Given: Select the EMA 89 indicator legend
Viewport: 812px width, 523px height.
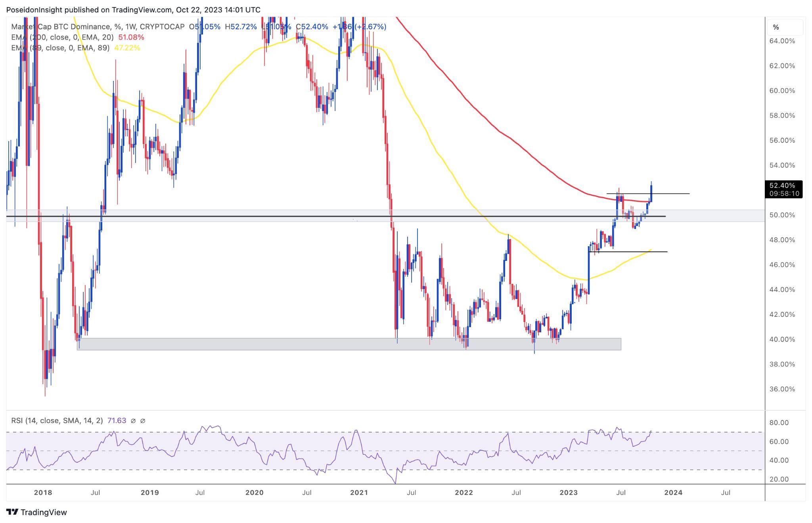Looking at the screenshot, I should (x=60, y=48).
